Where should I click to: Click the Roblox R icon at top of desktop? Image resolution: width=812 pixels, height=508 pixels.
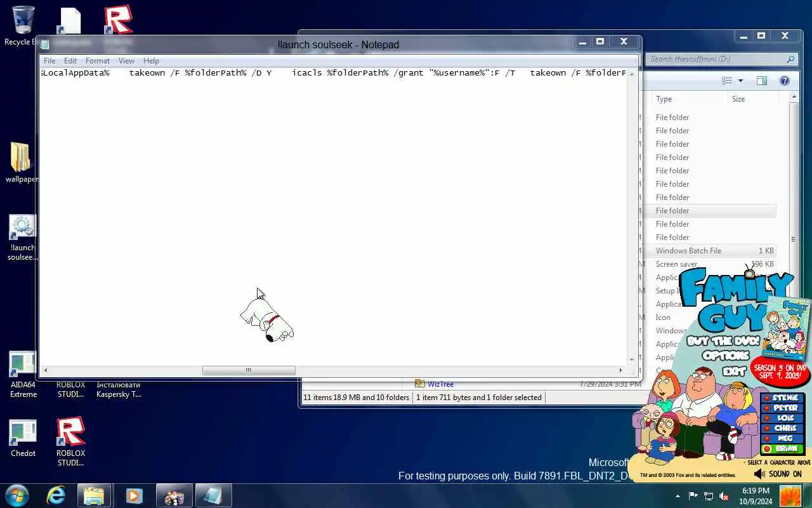tap(118, 20)
